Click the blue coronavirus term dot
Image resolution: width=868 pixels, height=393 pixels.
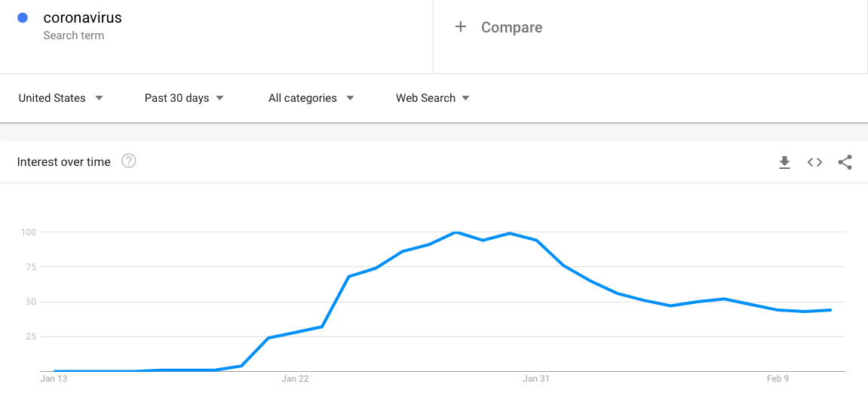(x=23, y=17)
